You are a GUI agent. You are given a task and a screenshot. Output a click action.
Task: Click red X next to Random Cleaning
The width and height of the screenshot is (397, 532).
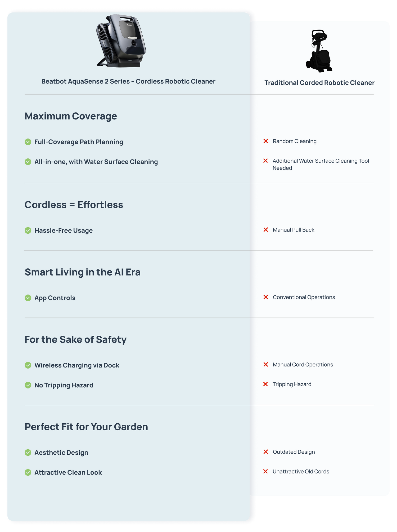click(266, 141)
